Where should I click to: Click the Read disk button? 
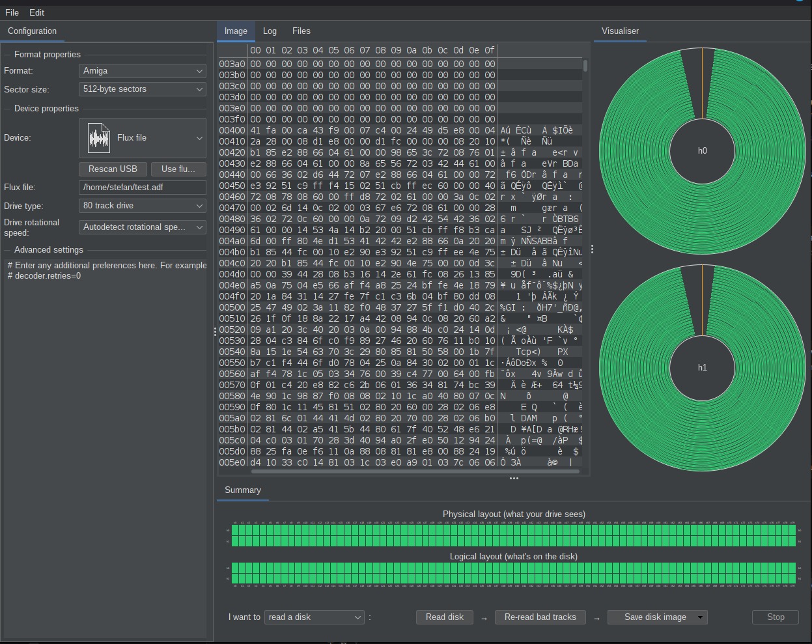(x=445, y=617)
